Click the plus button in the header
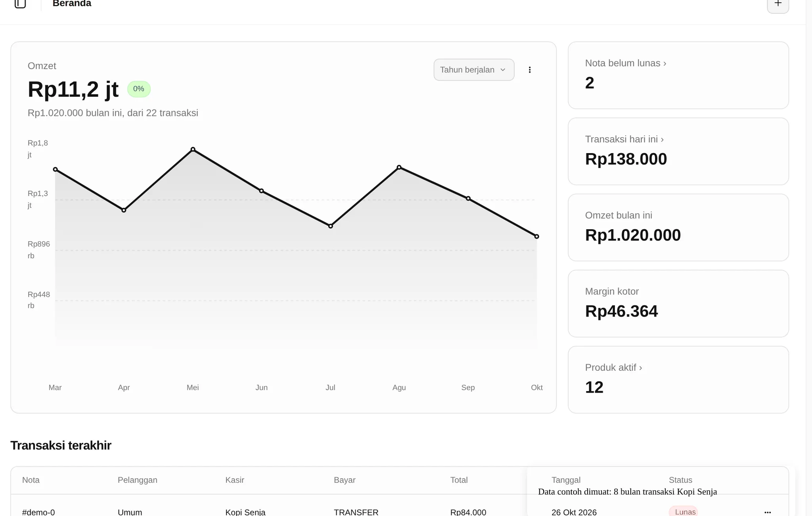 (778, 4)
